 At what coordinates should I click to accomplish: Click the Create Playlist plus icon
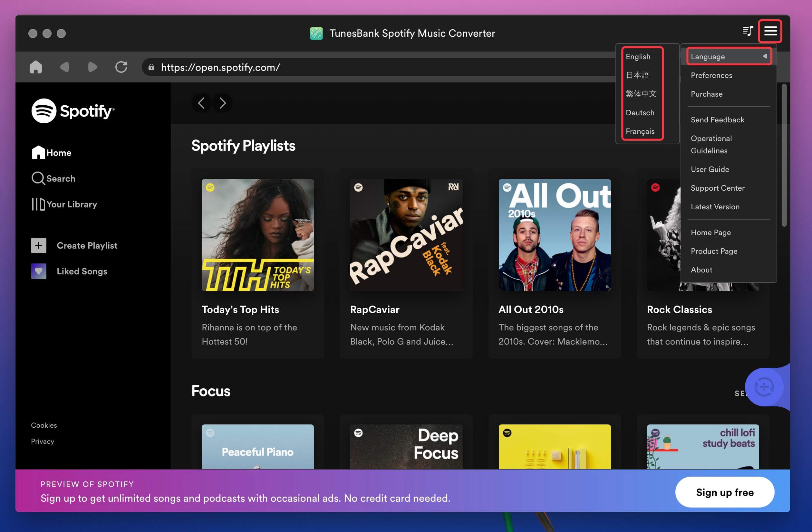(x=39, y=245)
